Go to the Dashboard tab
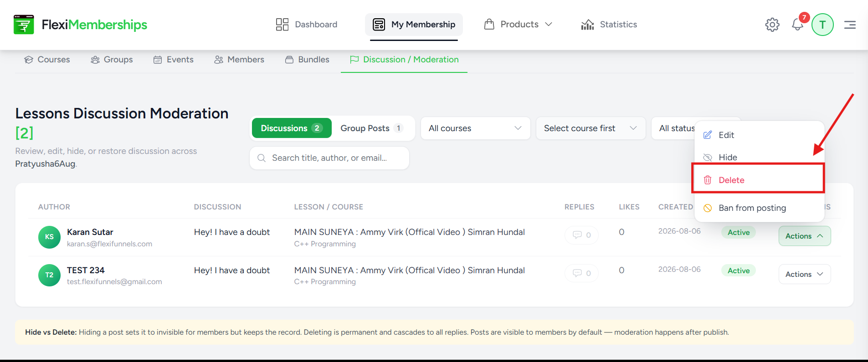 click(x=307, y=25)
